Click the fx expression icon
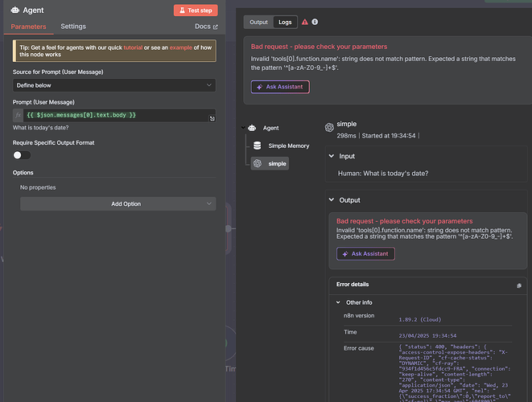 pyautogui.click(x=18, y=115)
